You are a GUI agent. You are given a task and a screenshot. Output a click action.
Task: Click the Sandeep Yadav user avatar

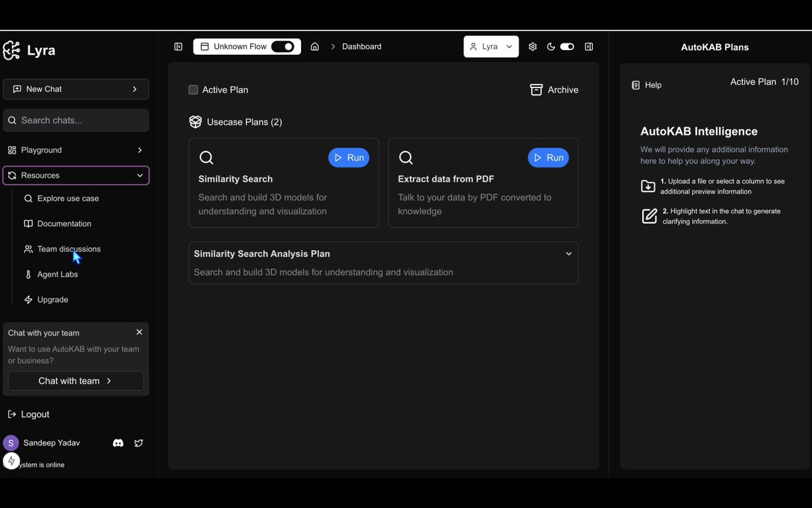click(x=11, y=443)
